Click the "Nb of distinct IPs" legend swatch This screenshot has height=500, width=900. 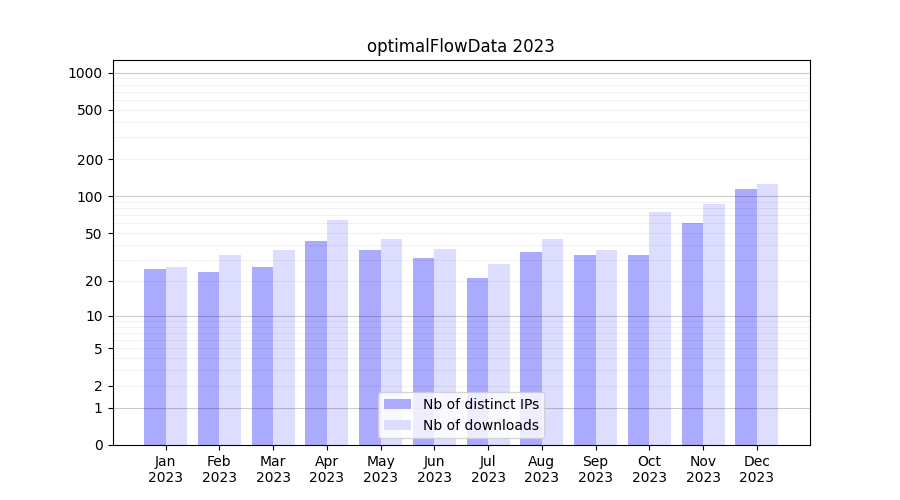[x=398, y=404]
